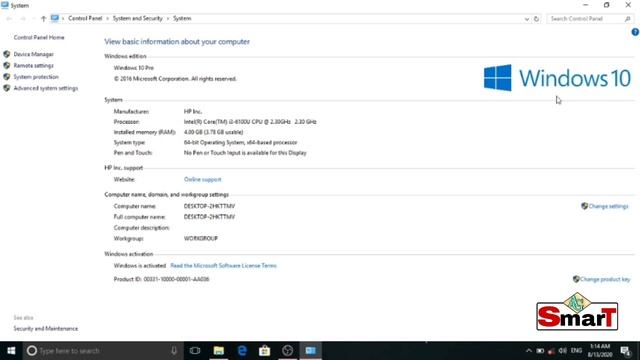Open Microsoft Edge from taskbar
Image resolution: width=640 pixels, height=360 pixels.
pyautogui.click(x=242, y=351)
